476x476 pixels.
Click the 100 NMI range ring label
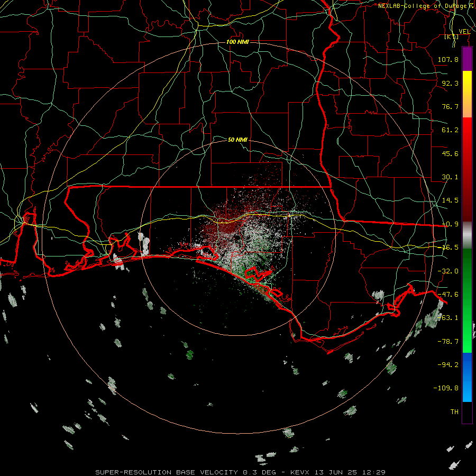(x=237, y=42)
